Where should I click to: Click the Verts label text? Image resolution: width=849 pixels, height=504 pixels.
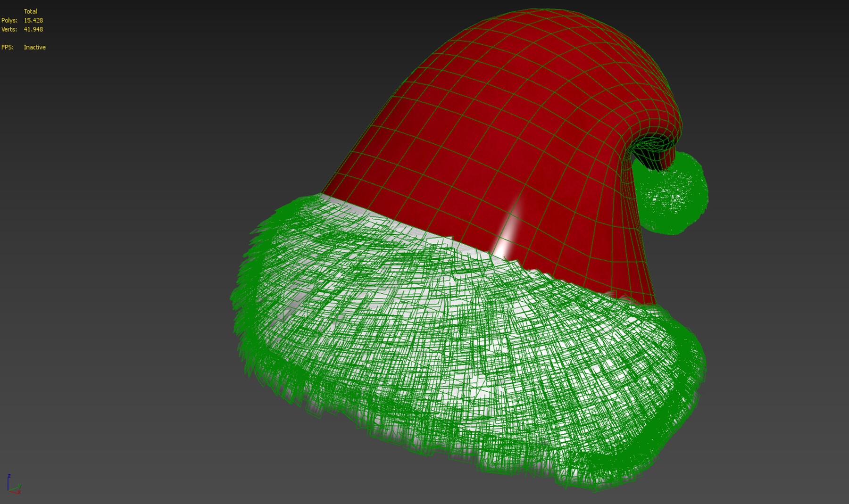pos(9,29)
